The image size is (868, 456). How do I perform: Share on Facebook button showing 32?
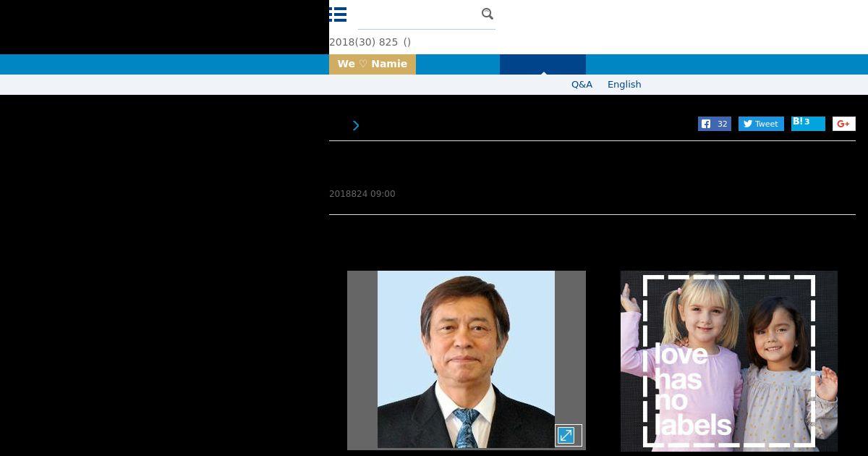715,124
